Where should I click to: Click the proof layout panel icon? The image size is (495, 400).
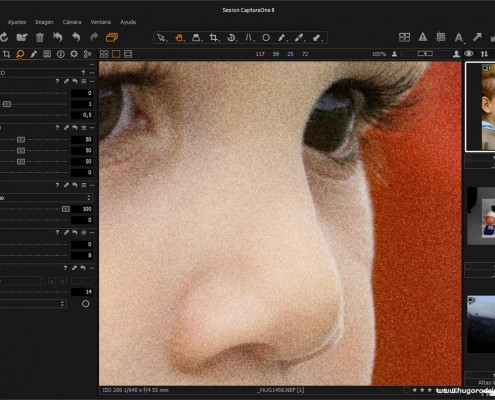click(x=404, y=37)
